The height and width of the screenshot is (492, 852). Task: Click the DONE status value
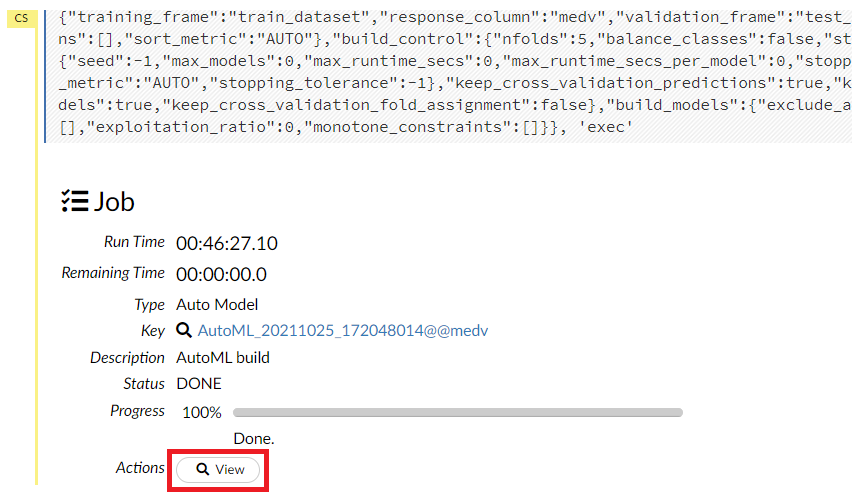(199, 383)
